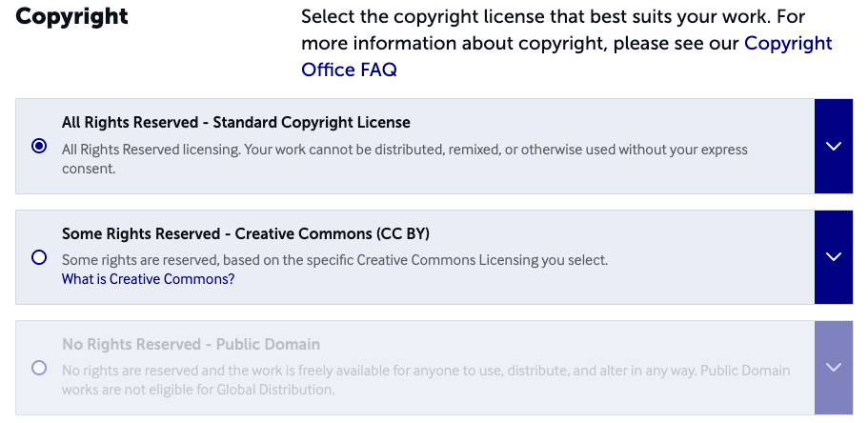Click the Standard Copyright License title
868x423 pixels.
pos(235,123)
